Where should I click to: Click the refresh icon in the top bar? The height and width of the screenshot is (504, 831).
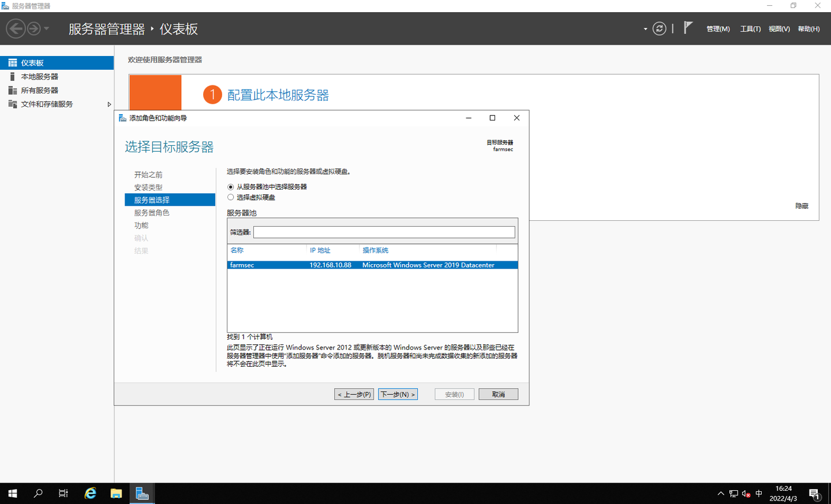tap(659, 28)
